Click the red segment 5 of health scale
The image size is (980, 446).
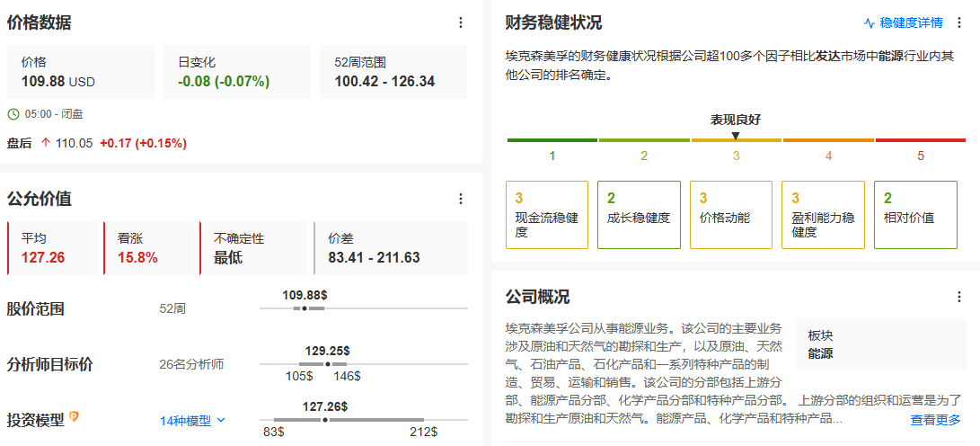click(x=920, y=140)
